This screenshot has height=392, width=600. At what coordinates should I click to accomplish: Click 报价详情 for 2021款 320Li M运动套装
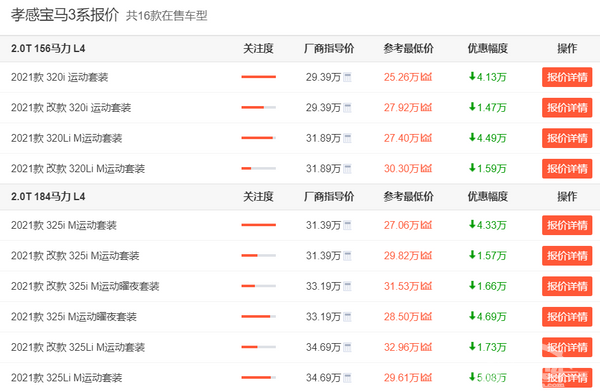[x=567, y=138]
